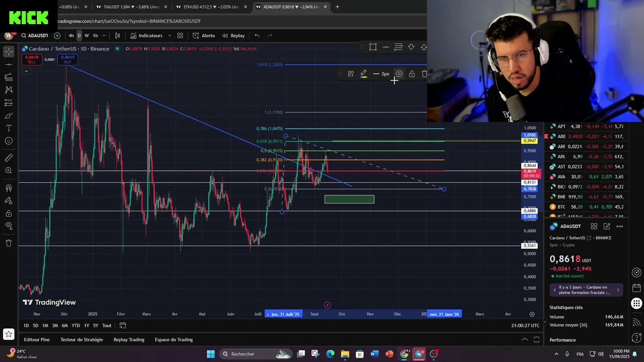The height and width of the screenshot is (362, 644).
Task: Select BNE row in the watchlist
Action: pyautogui.click(x=587, y=197)
